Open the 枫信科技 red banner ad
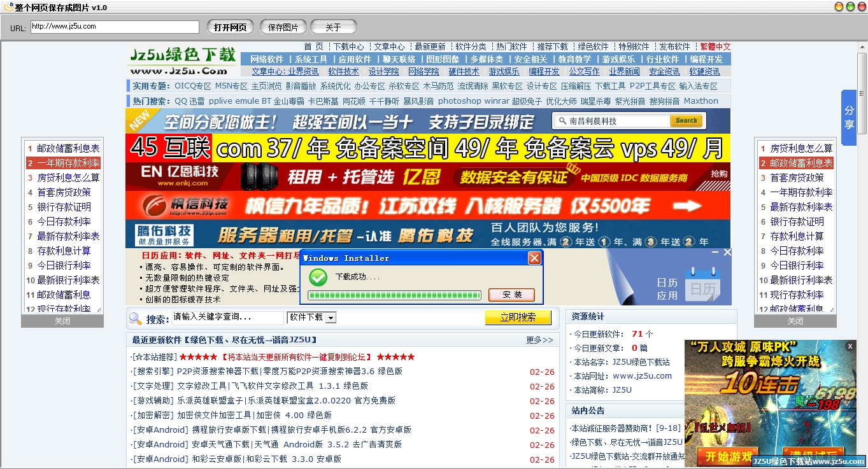This screenshot has height=469, width=868. pos(428,205)
